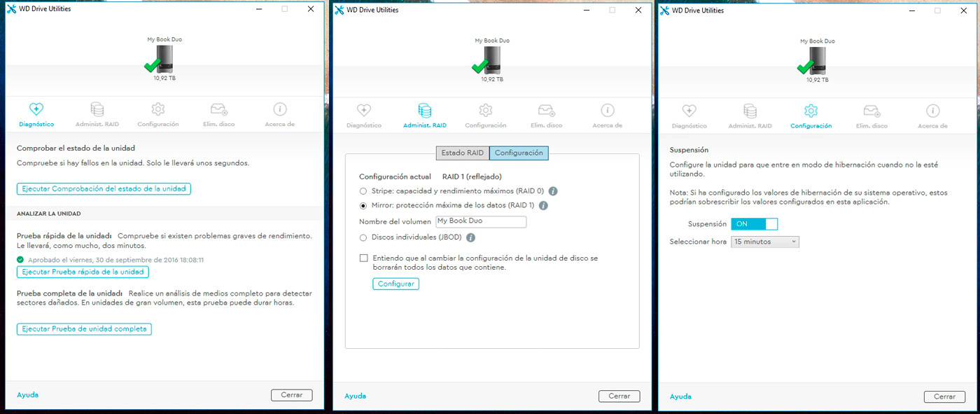Close the middle WD Drive Utilities window

(x=638, y=10)
